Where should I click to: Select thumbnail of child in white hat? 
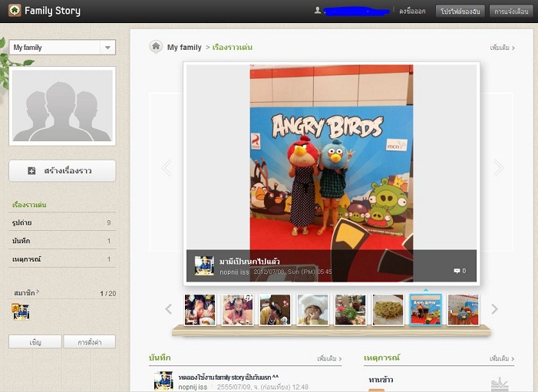(x=312, y=310)
